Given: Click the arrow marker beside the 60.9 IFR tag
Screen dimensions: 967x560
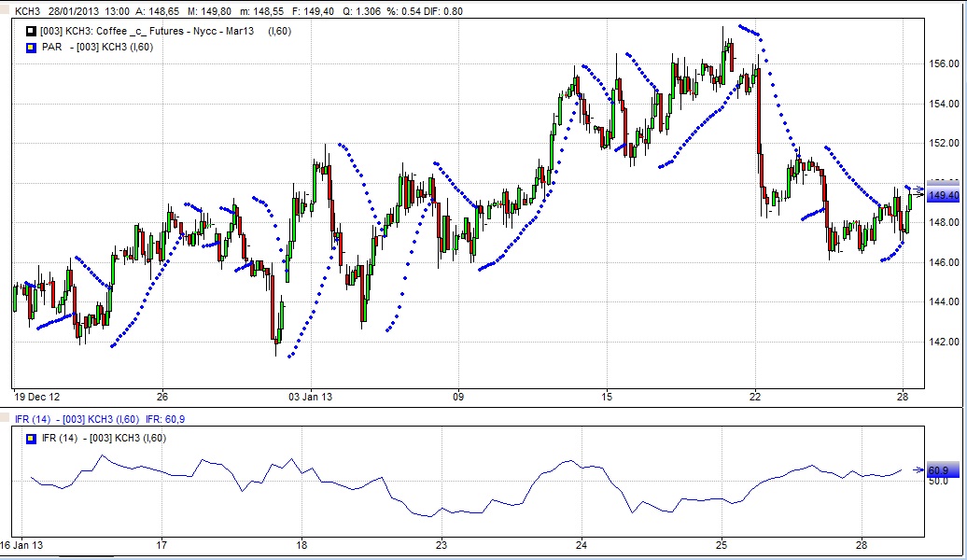Looking at the screenshot, I should 918,470.
